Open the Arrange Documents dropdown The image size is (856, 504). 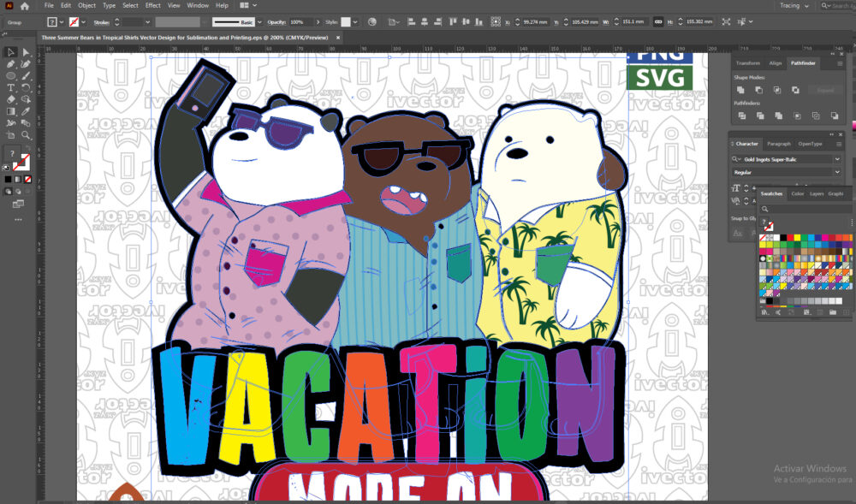tap(248, 5)
